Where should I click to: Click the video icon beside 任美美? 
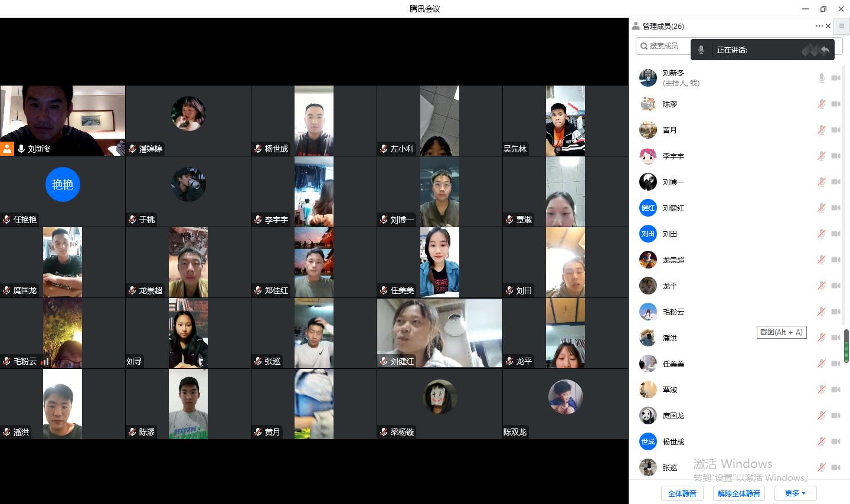(835, 364)
